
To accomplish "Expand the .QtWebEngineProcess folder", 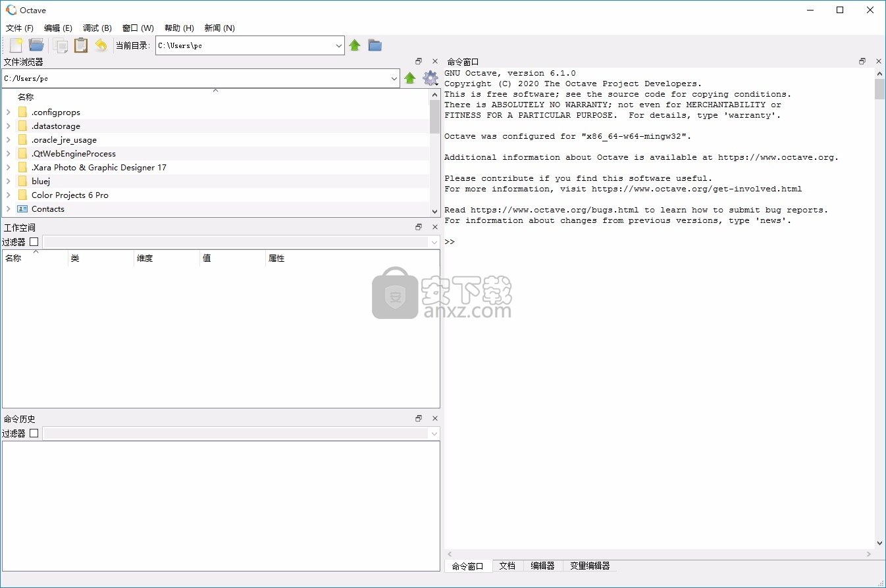I will click(x=8, y=154).
